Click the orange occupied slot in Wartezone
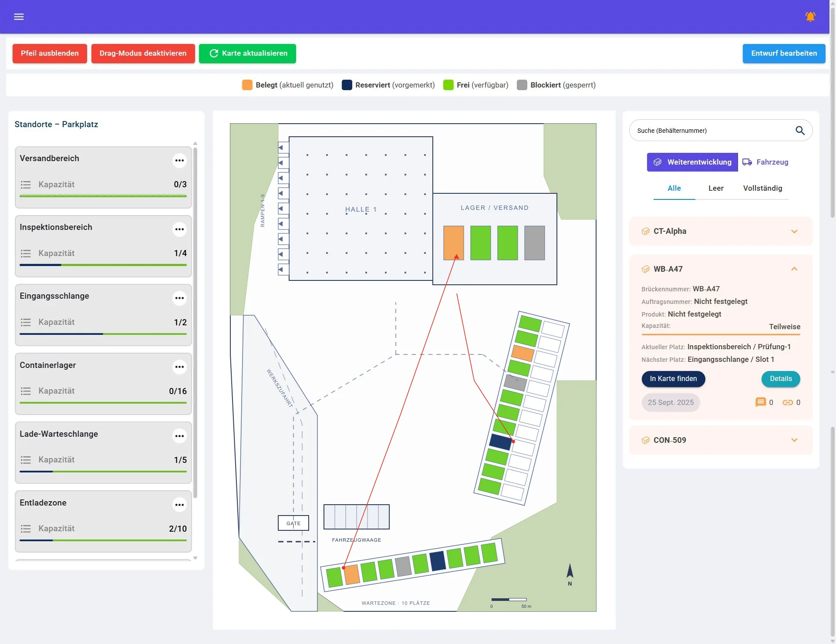This screenshot has width=836, height=644. 352,574
